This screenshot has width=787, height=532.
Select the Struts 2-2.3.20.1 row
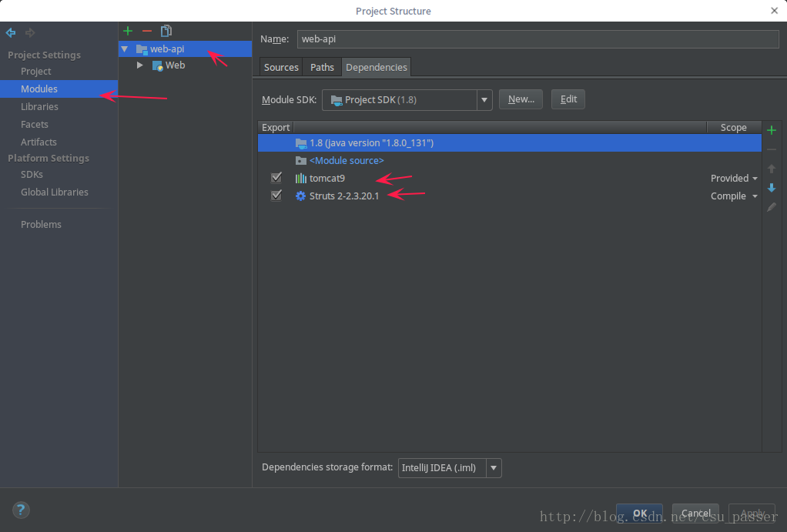[510, 196]
